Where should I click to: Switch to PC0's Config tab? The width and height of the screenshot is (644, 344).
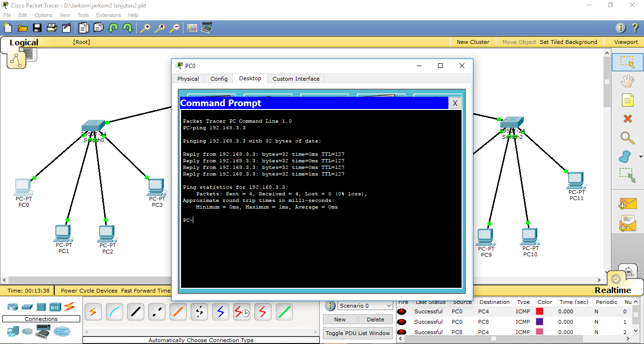218,79
